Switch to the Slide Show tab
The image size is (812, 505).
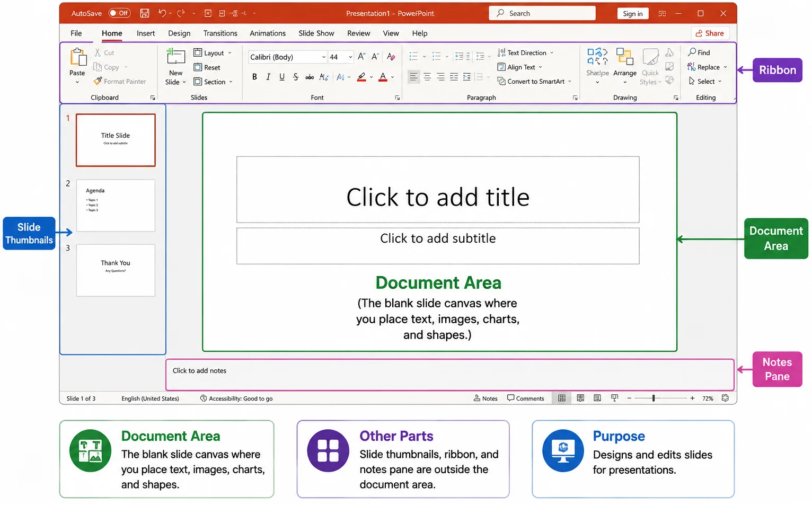point(316,33)
